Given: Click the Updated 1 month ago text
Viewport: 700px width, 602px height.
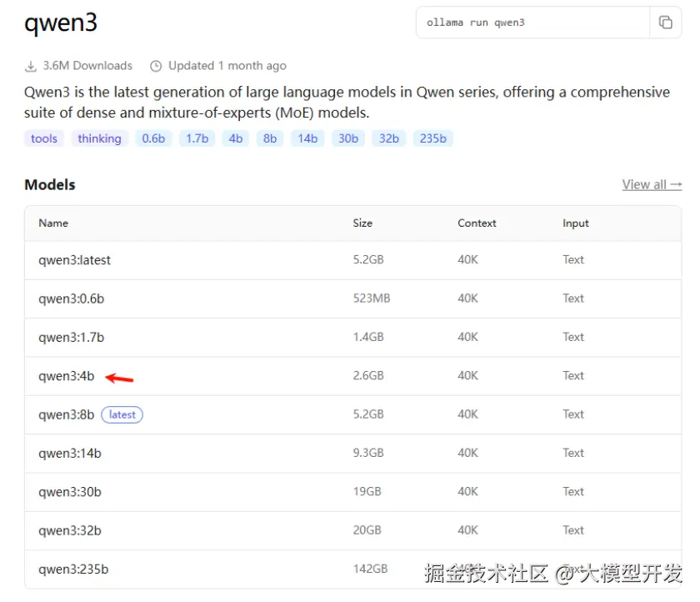Looking at the screenshot, I should (x=227, y=66).
